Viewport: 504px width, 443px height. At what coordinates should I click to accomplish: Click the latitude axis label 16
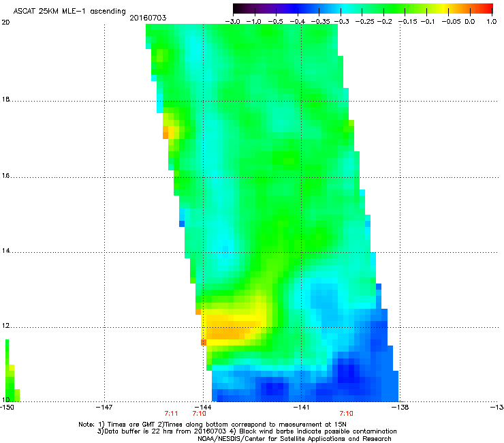click(x=5, y=175)
